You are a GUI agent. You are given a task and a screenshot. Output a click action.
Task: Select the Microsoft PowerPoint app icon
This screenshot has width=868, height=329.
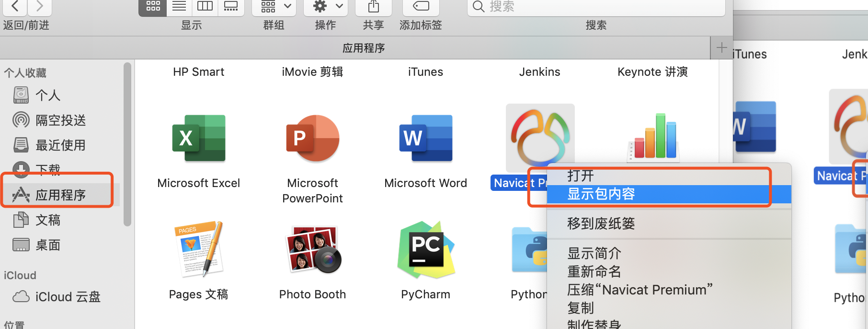[x=313, y=138]
